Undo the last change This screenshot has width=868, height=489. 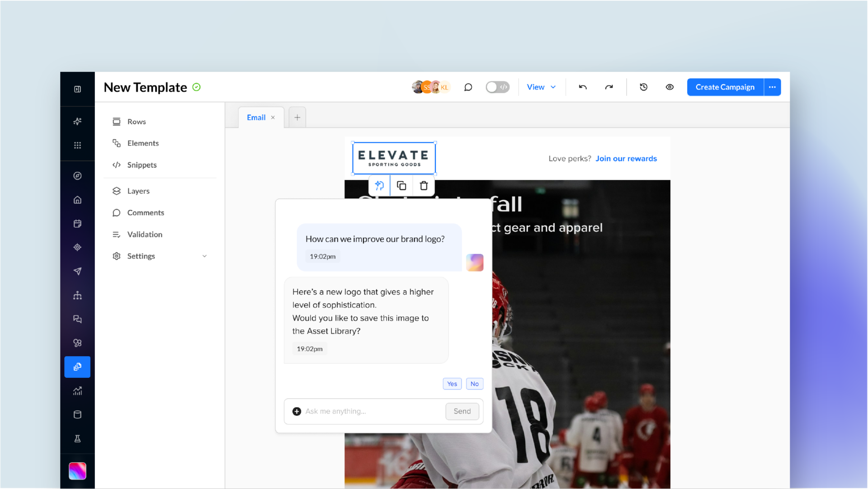582,87
